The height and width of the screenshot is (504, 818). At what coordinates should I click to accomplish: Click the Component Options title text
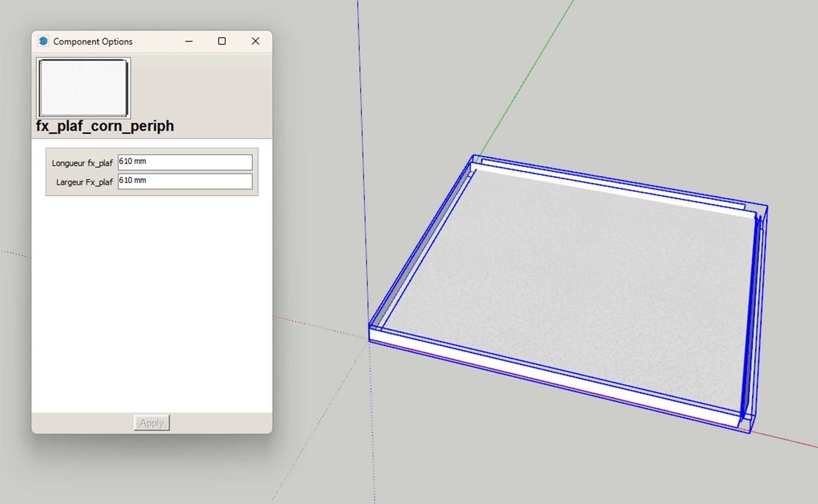pyautogui.click(x=93, y=42)
